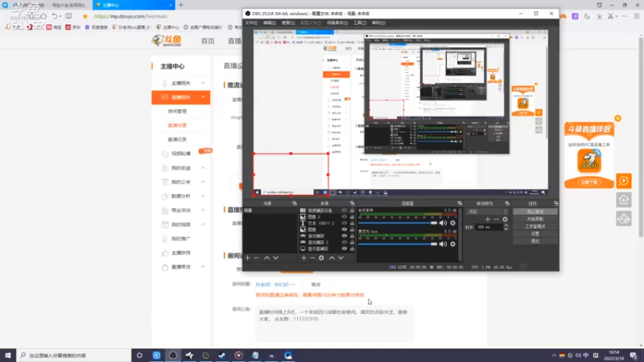
Task: Open transition properties gear icon
Action: 505,219
